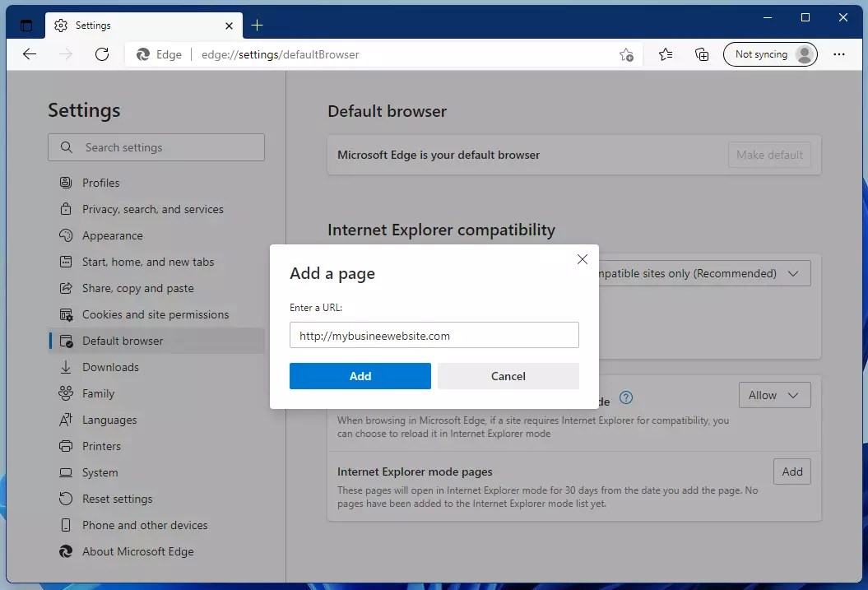Screen dimensions: 868x590
Task: Expand the compatible sites only dropdown
Action: [705, 273]
